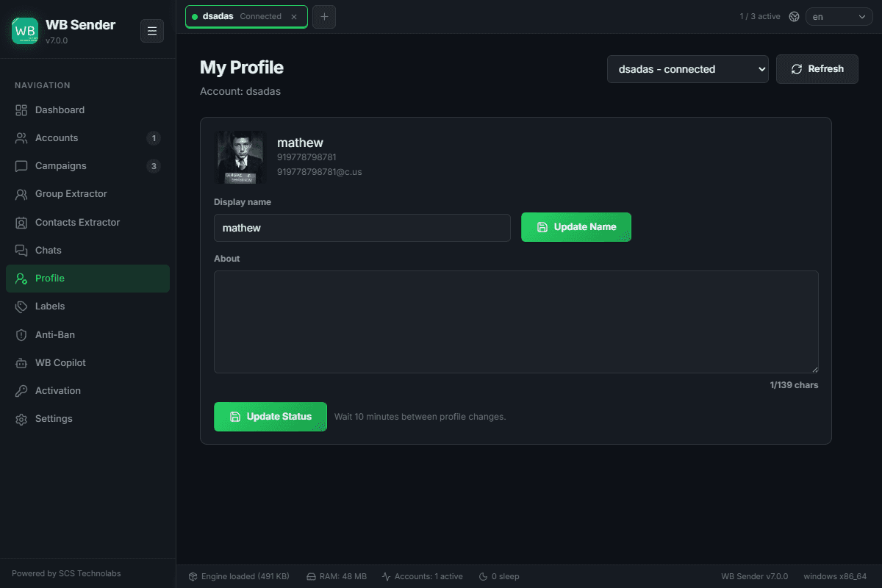Image resolution: width=882 pixels, height=588 pixels.
Task: Open Campaigns from the sidebar
Action: 88,166
